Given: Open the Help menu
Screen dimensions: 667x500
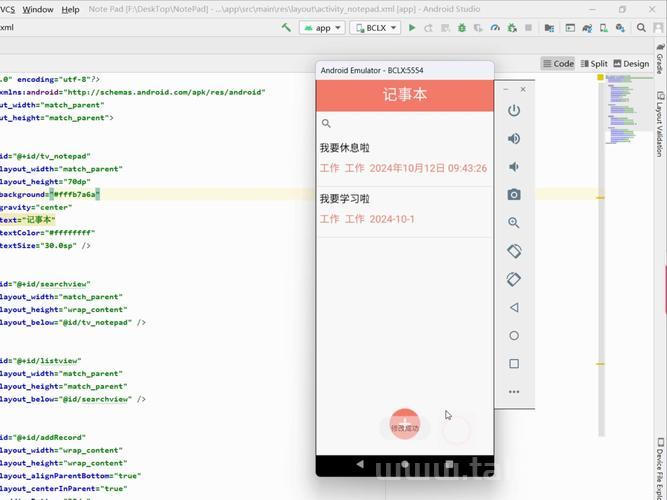Looking at the screenshot, I should 70,9.
